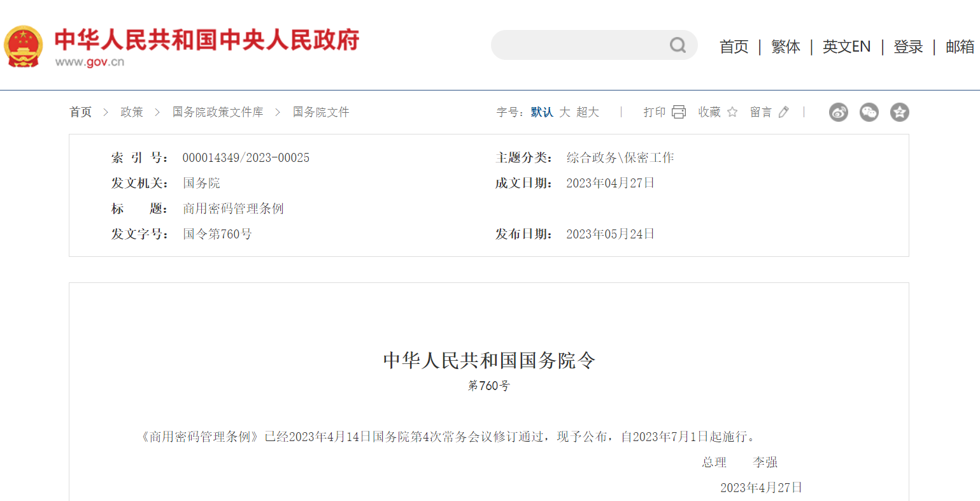The image size is (980, 501).
Task: Share to QQ Zone star icon
Action: (900, 112)
